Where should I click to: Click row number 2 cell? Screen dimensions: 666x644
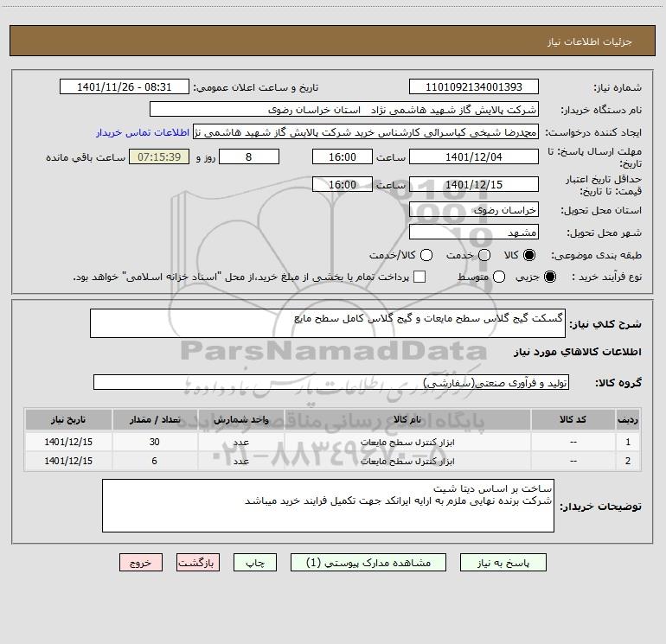(628, 461)
